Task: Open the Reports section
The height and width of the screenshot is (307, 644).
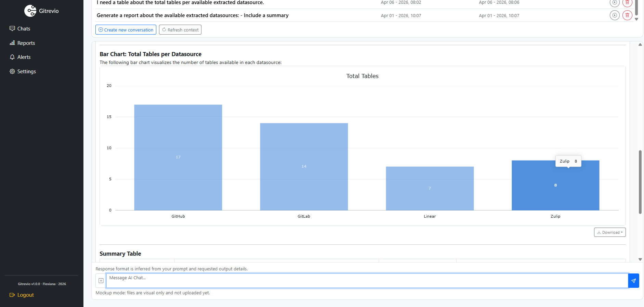Action: [22, 43]
